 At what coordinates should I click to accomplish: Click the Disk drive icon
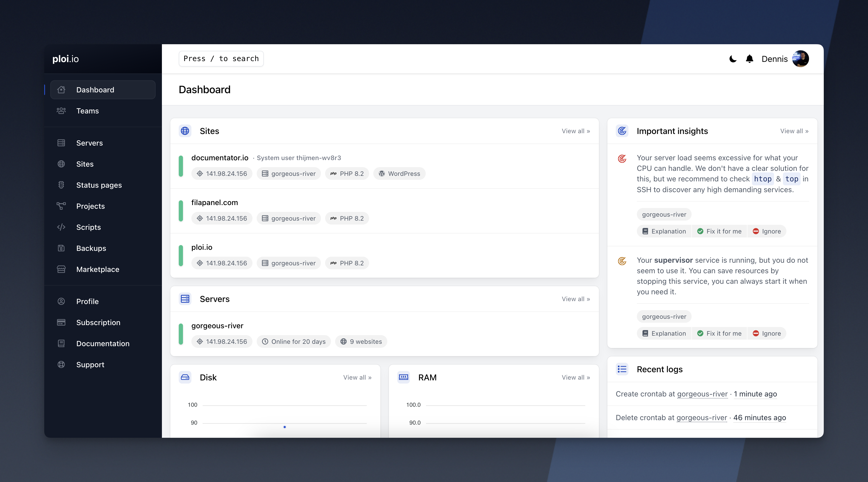coord(185,377)
